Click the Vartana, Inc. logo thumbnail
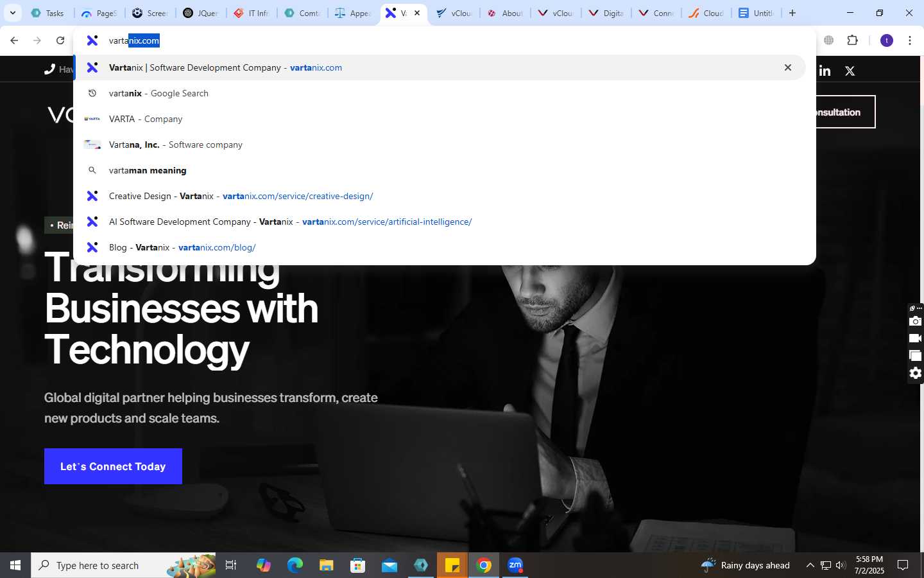 point(92,144)
